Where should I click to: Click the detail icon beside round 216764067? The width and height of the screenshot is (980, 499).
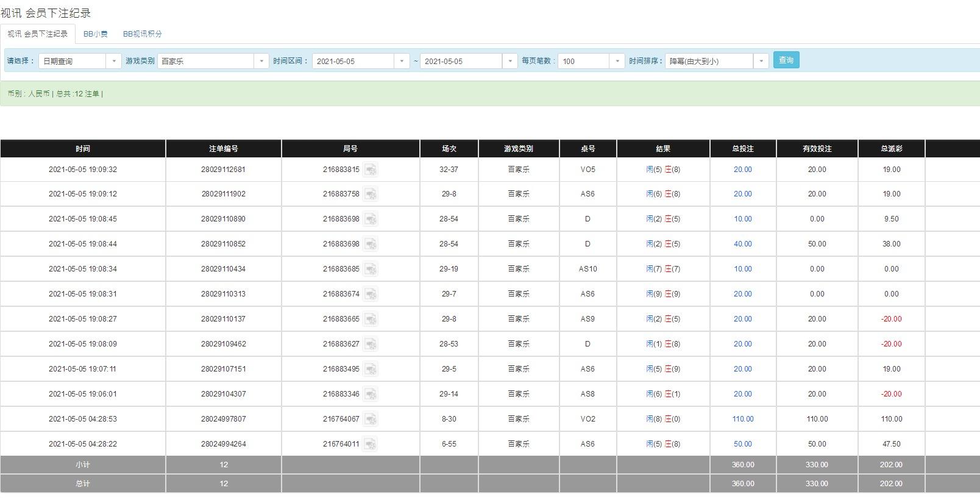click(x=371, y=419)
